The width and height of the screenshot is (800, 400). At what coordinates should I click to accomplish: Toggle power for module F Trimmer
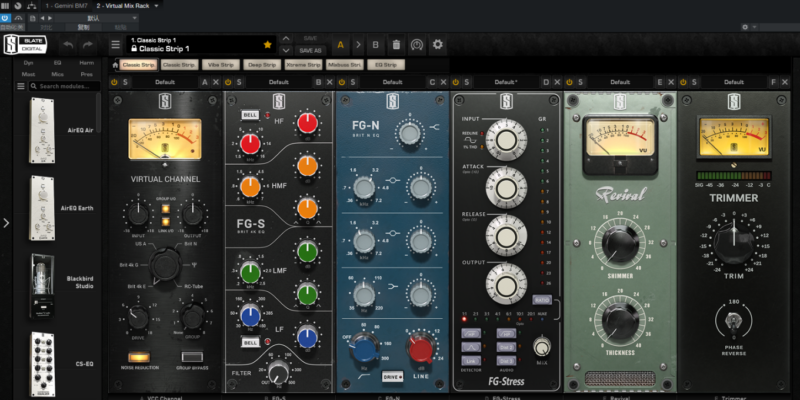point(683,82)
